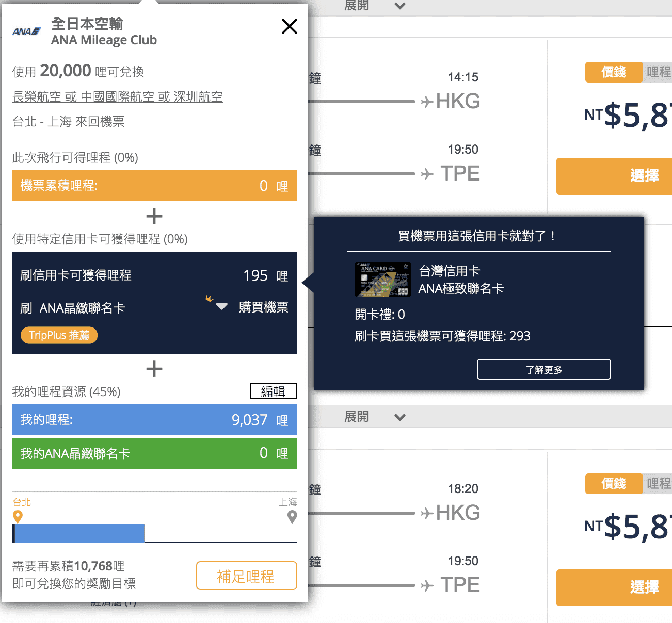Image resolution: width=672 pixels, height=623 pixels.
Task: Click the 台北 origin pin marker
Action: pos(18,517)
